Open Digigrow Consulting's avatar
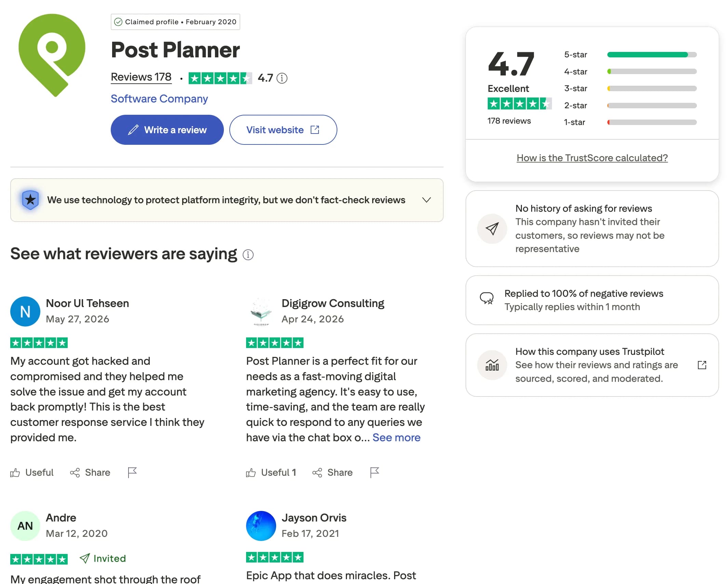728x584 pixels. coord(261,311)
